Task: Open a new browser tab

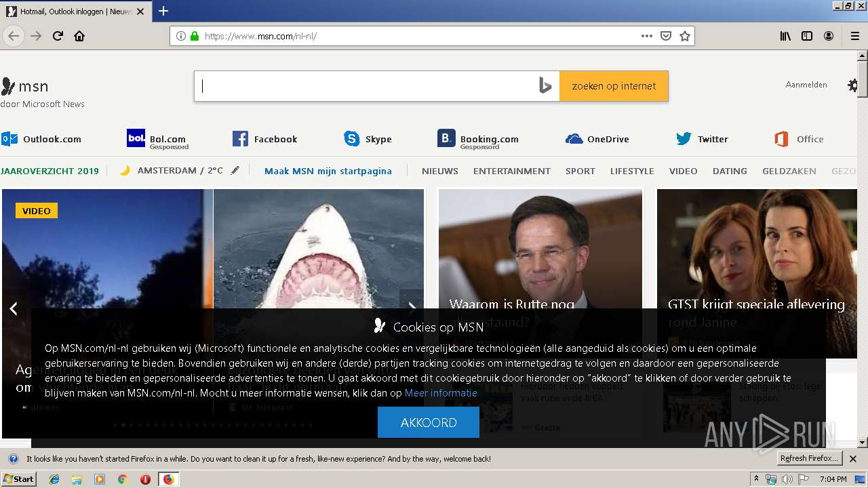Action: click(163, 11)
